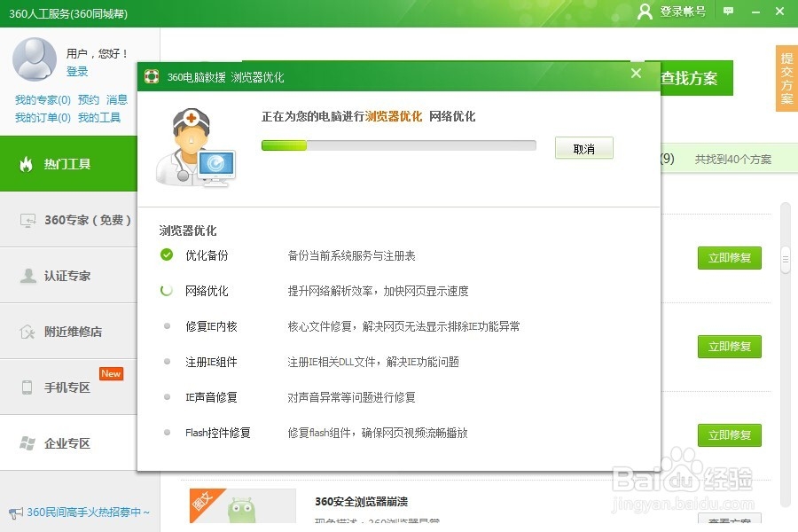Click the megaphone icon beside 360民间高手

[x=16, y=512]
